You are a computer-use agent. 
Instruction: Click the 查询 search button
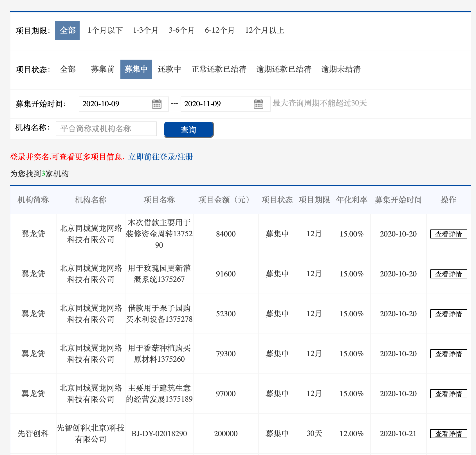coord(188,129)
